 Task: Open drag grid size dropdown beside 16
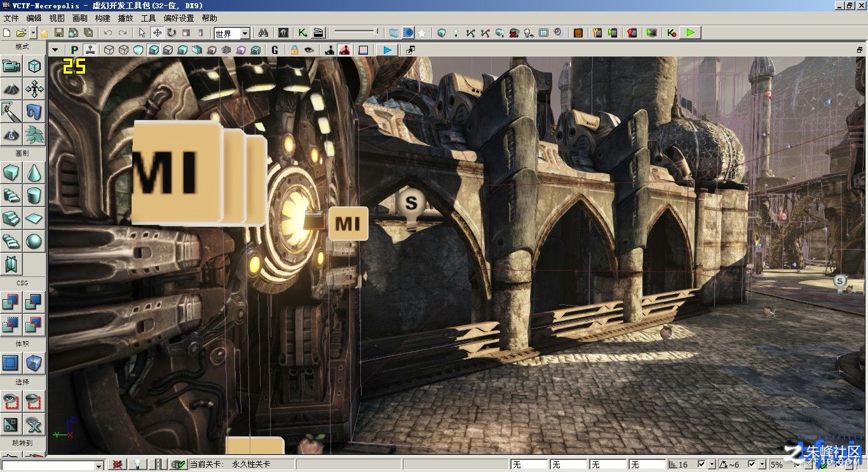712,464
